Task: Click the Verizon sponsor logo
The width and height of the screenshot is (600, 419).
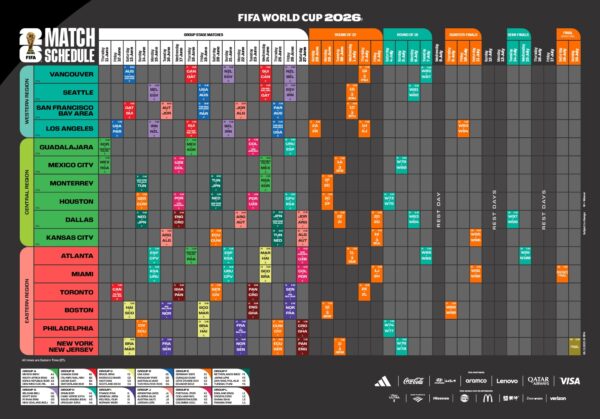Action: click(558, 399)
